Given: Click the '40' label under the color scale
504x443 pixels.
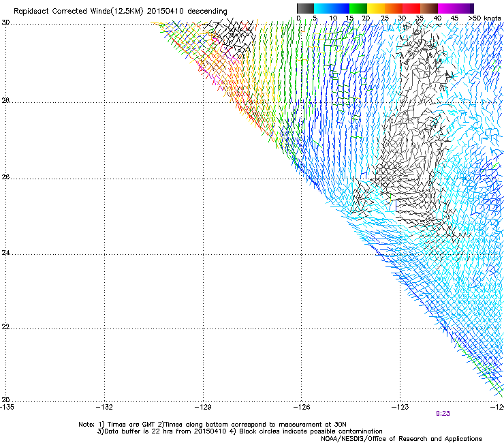Looking at the screenshot, I should pyautogui.click(x=437, y=18).
